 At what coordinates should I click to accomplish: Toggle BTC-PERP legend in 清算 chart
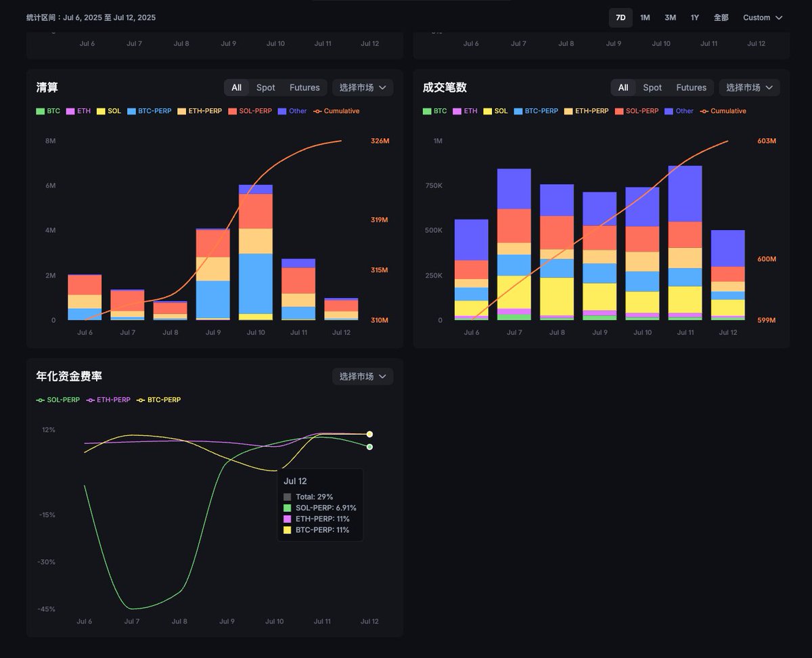[149, 111]
